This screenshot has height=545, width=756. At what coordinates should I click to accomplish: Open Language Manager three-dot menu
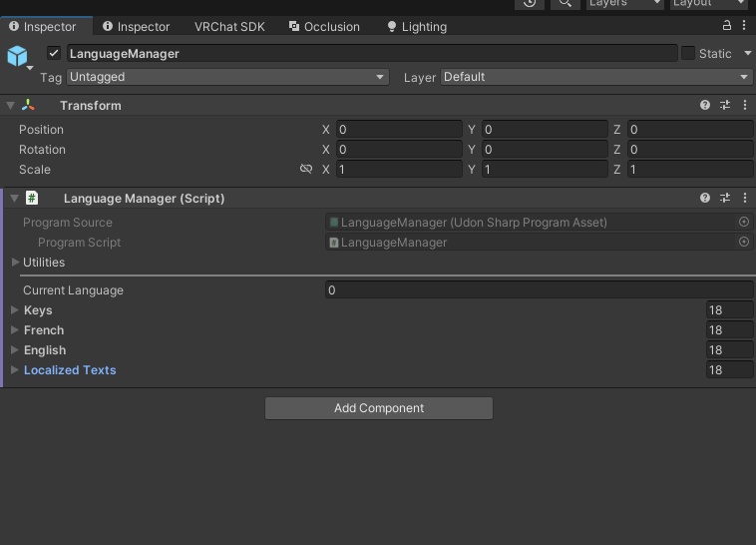point(745,198)
